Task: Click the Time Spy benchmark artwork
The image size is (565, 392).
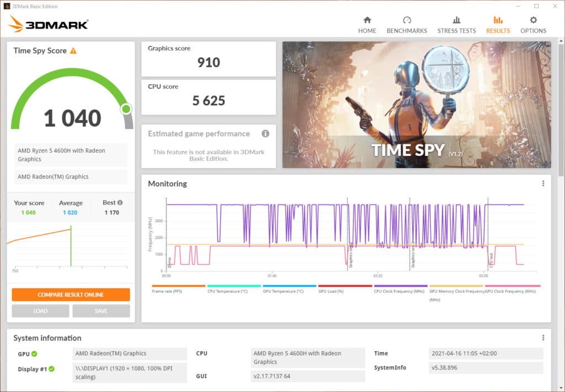Action: (x=417, y=105)
